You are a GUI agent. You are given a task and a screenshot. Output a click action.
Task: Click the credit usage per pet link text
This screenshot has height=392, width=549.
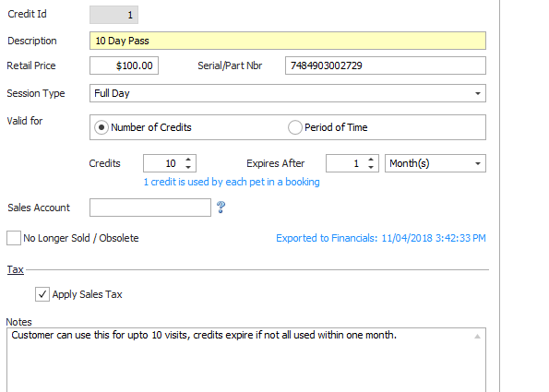pyautogui.click(x=232, y=182)
